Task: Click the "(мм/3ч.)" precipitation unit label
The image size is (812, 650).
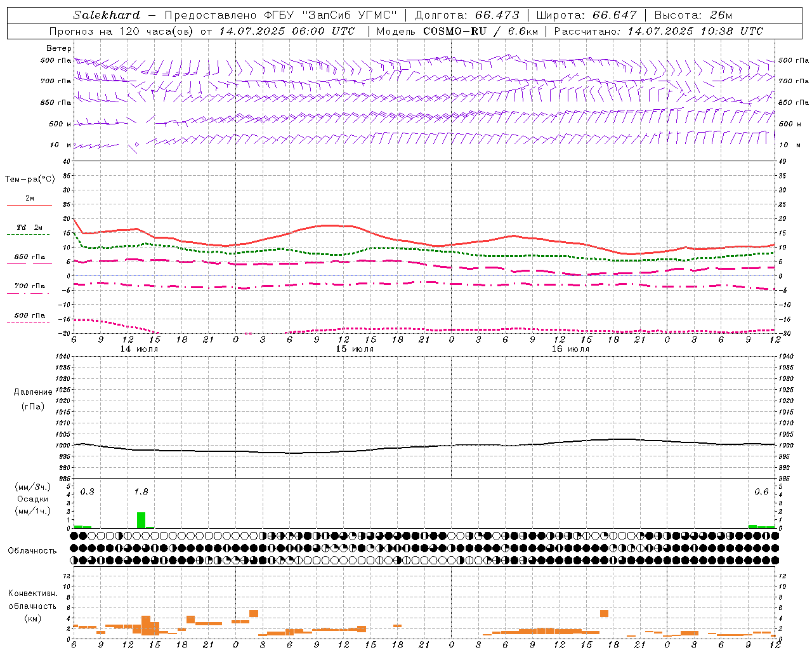Action: (x=33, y=487)
